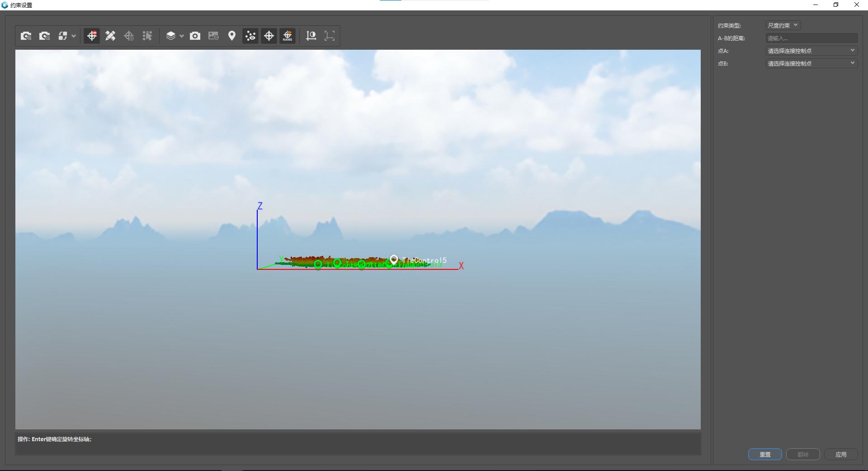The width and height of the screenshot is (868, 471).
Task: Click the rotate coordinate axis icon
Action: point(311,36)
